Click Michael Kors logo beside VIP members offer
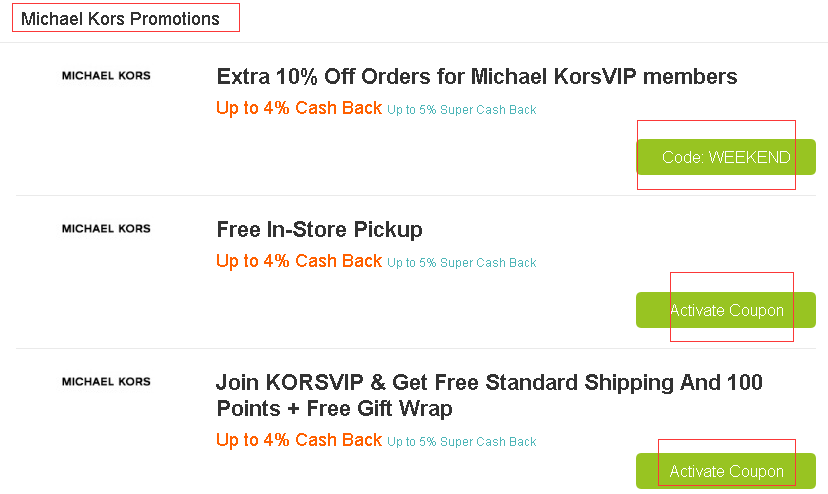Image resolution: width=828 pixels, height=494 pixels. [x=106, y=75]
